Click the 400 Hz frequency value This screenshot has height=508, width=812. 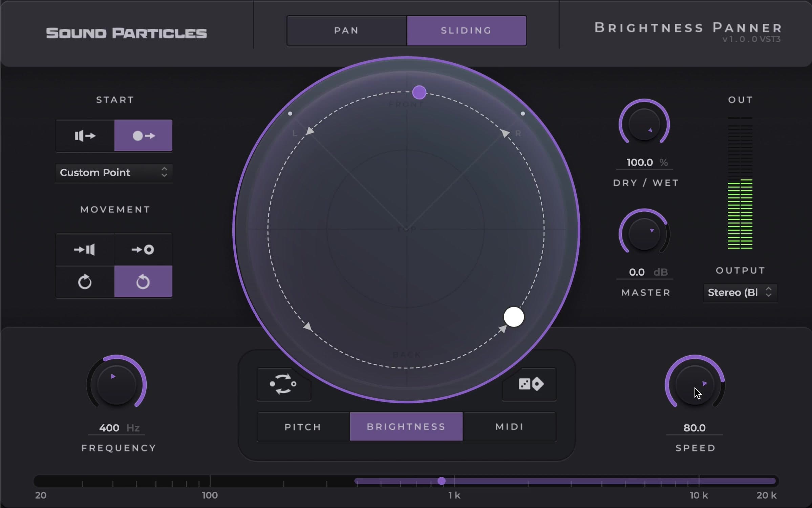[116, 428]
